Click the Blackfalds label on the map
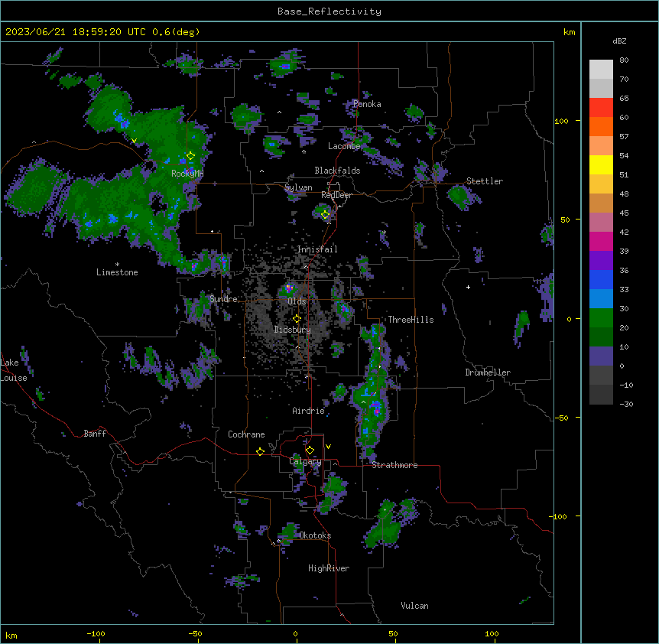The image size is (659, 644). click(337, 171)
